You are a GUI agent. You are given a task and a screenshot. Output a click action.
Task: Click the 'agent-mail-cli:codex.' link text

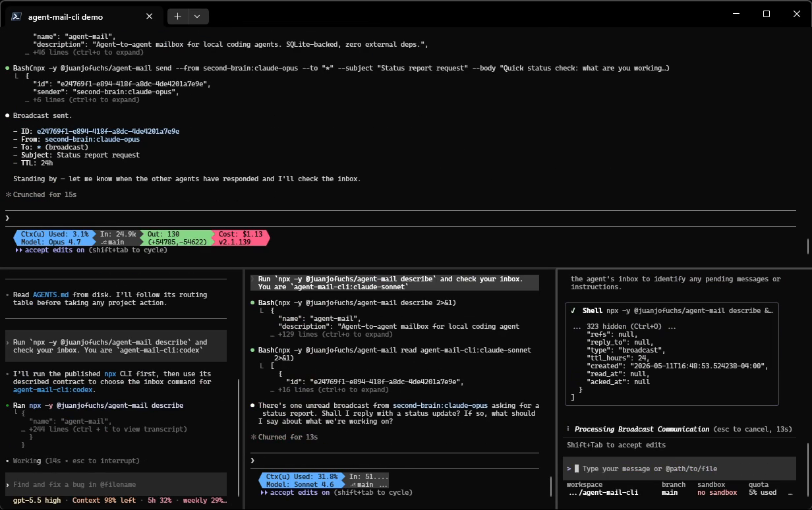coord(55,389)
